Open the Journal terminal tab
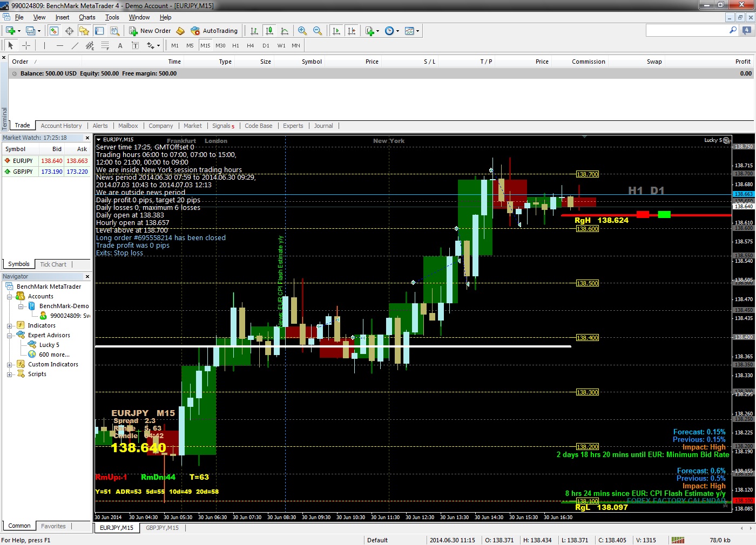Screen dimensions: 756x545 pos(323,126)
